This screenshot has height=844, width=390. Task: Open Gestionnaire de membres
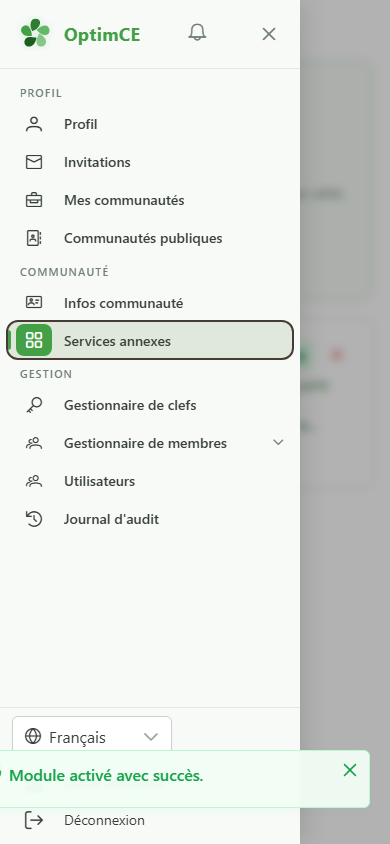click(x=150, y=443)
